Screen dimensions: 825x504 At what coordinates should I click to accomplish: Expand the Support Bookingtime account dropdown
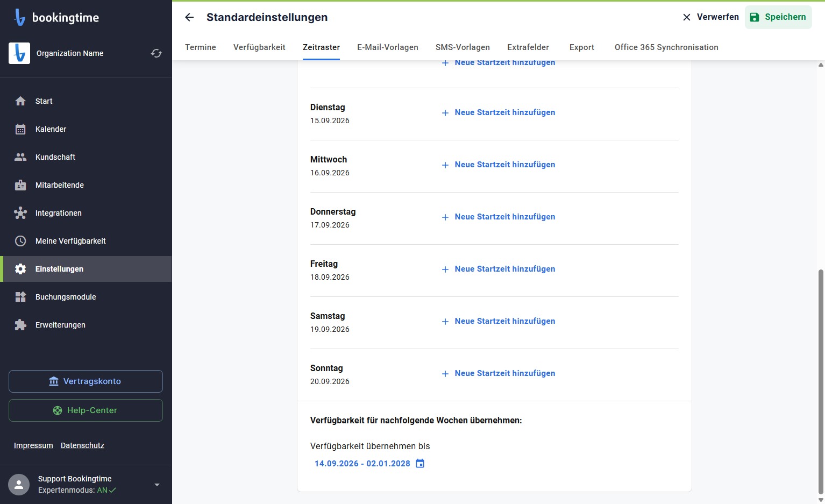[157, 485]
